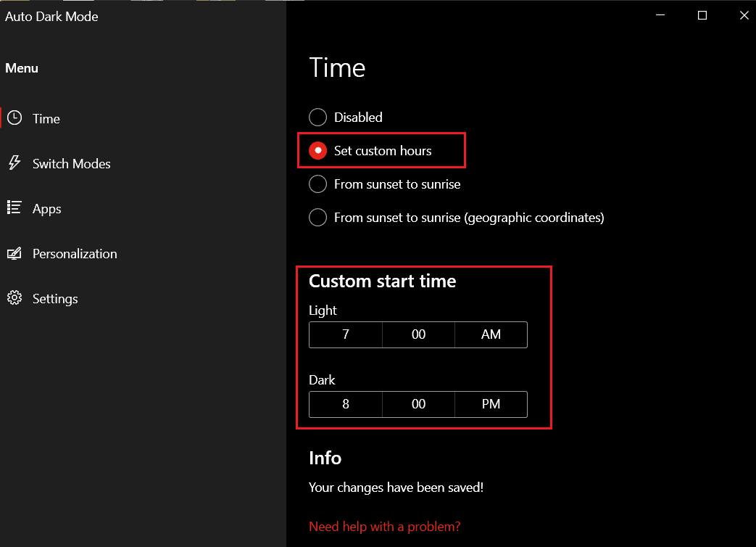Select the list icon beside Apps
Screen dimensions: 756x547
pos(14,208)
